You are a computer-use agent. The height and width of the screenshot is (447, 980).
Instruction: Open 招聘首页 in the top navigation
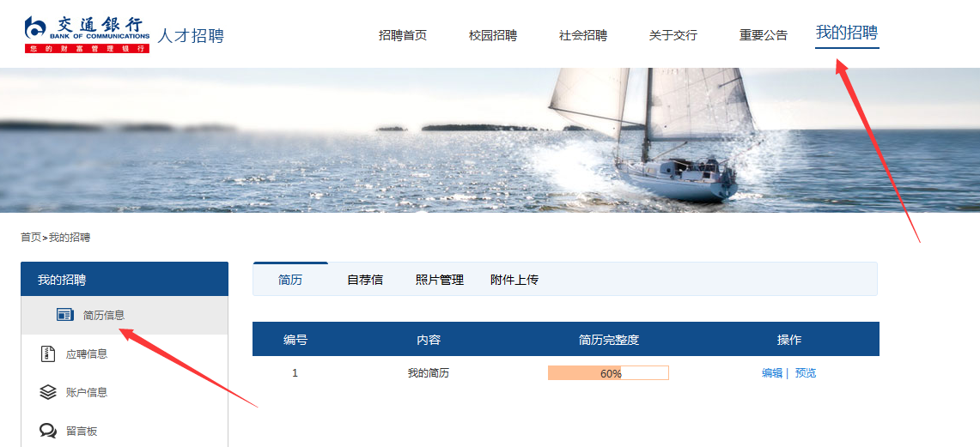(x=403, y=35)
